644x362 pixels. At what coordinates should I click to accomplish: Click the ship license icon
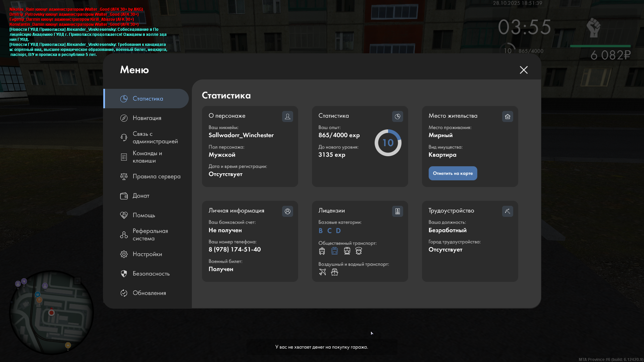pyautogui.click(x=334, y=272)
